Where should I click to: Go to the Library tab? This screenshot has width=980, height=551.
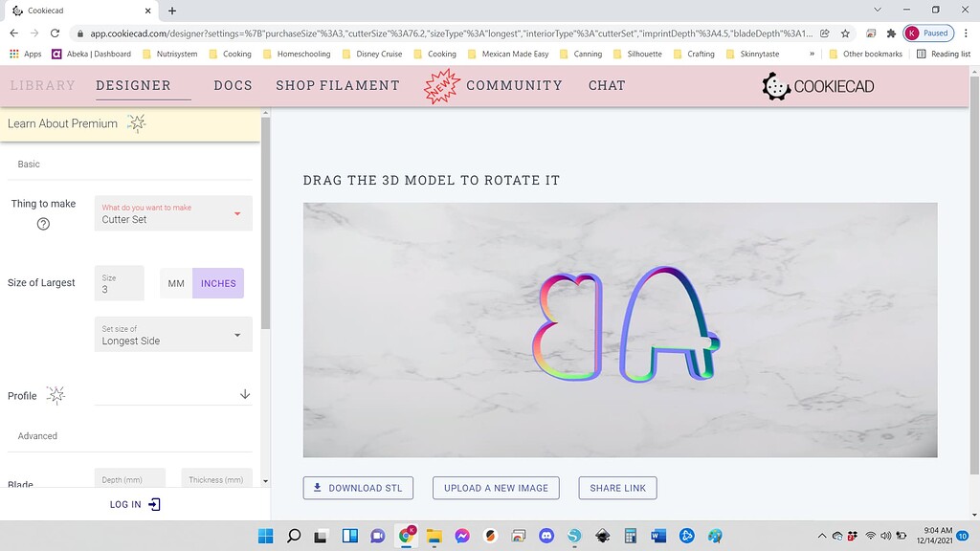point(42,85)
